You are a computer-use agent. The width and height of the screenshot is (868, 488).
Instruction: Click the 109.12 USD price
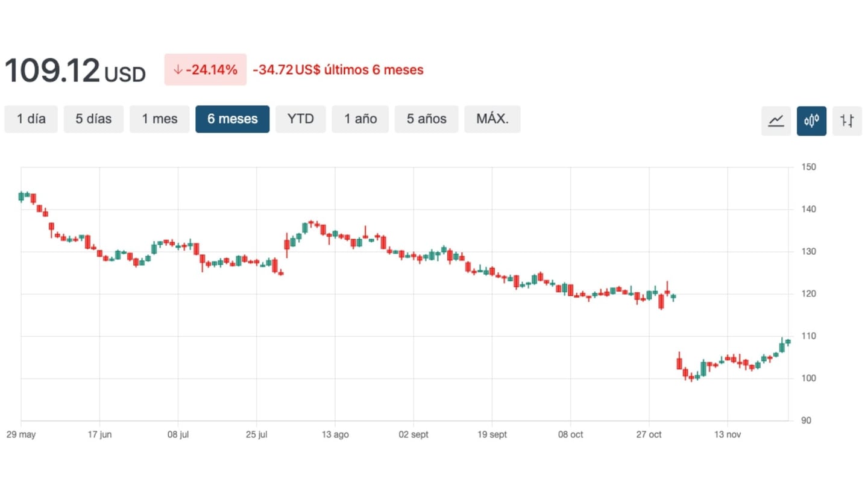point(75,71)
